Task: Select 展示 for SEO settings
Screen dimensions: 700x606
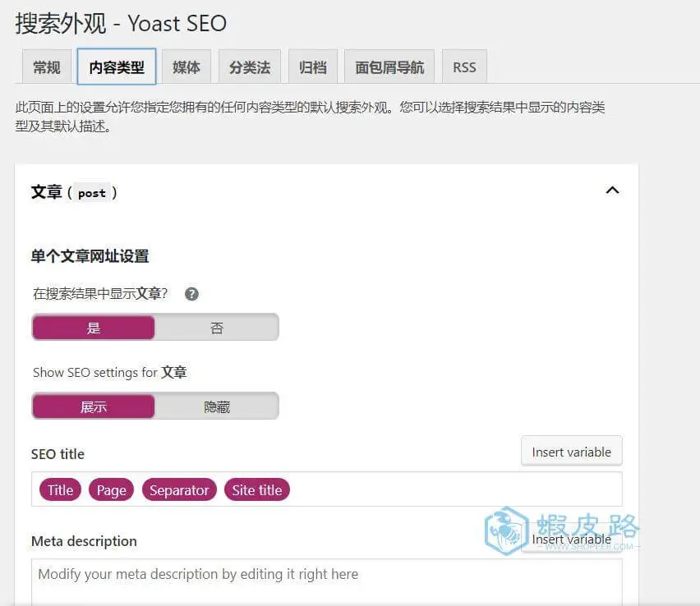Action: (x=94, y=406)
